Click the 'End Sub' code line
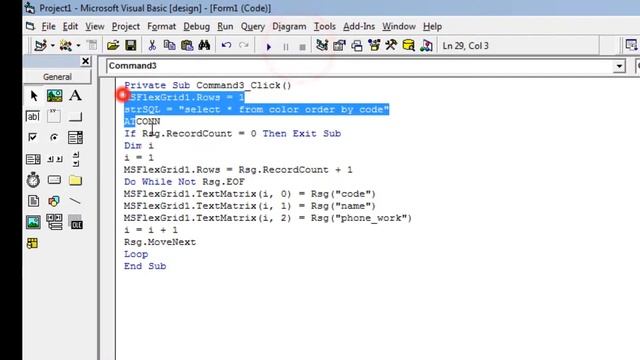640x360 pixels. point(145,266)
